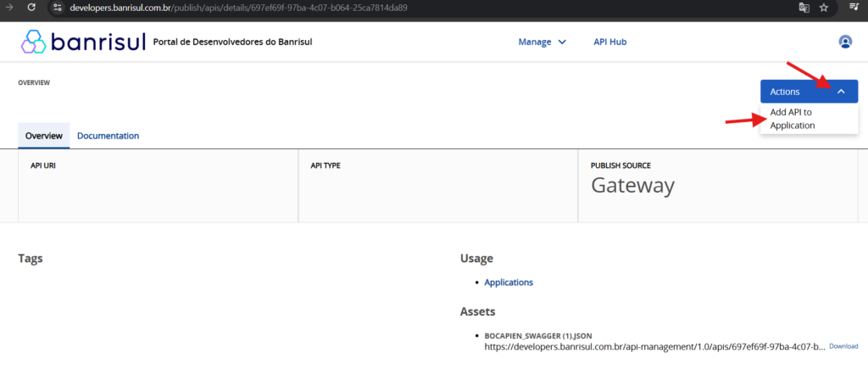Viewport: 868px width, 387px height.
Task: Click the forward navigation arrow in browser
Action: [8, 8]
